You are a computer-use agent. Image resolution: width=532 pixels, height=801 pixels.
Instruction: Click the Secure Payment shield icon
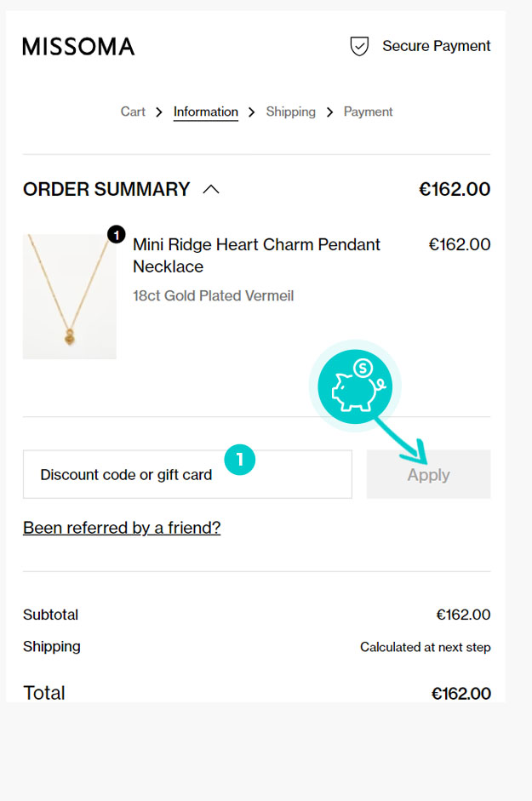(359, 46)
